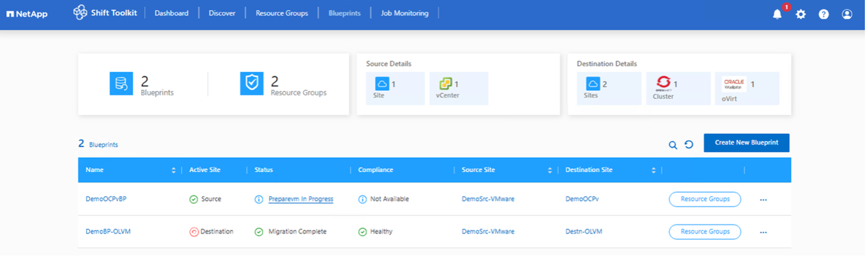Go to the Resource Groups tab
The width and height of the screenshot is (868, 258).
click(283, 13)
